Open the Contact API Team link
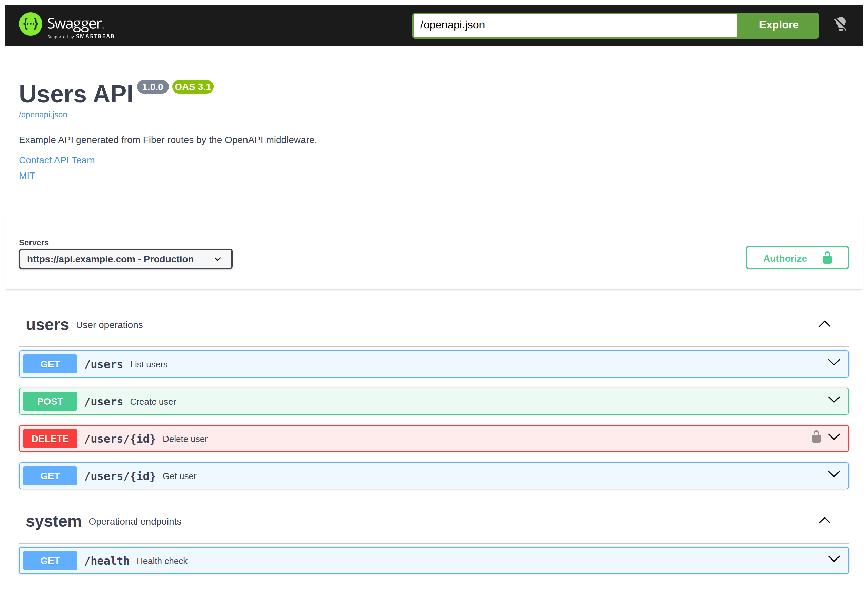This screenshot has width=868, height=610. coord(57,160)
